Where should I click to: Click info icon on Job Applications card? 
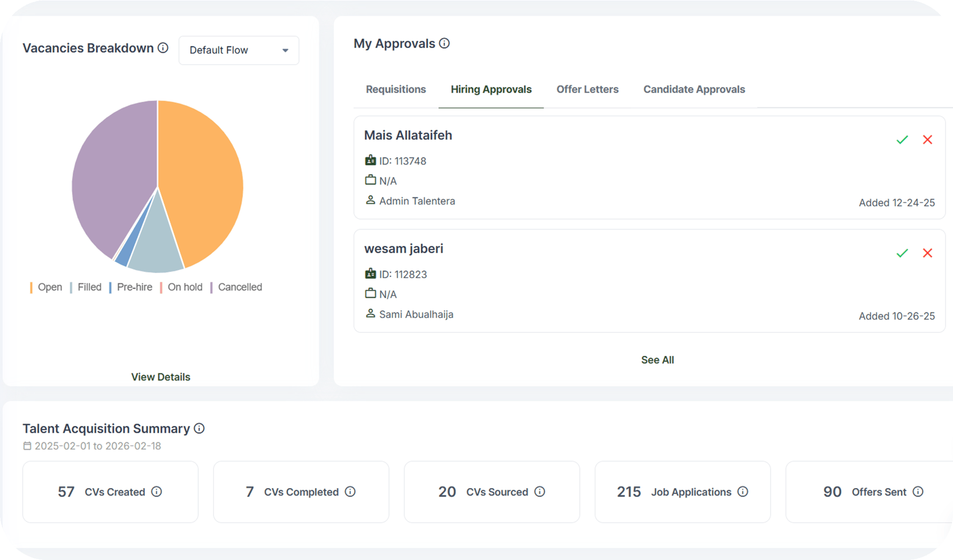tap(743, 492)
